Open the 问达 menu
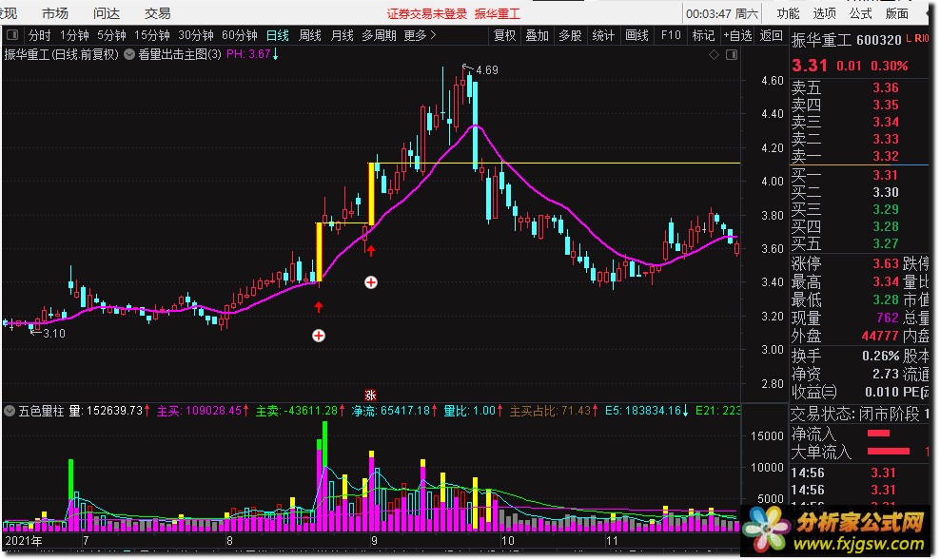This screenshot has width=940, height=560. (x=107, y=13)
